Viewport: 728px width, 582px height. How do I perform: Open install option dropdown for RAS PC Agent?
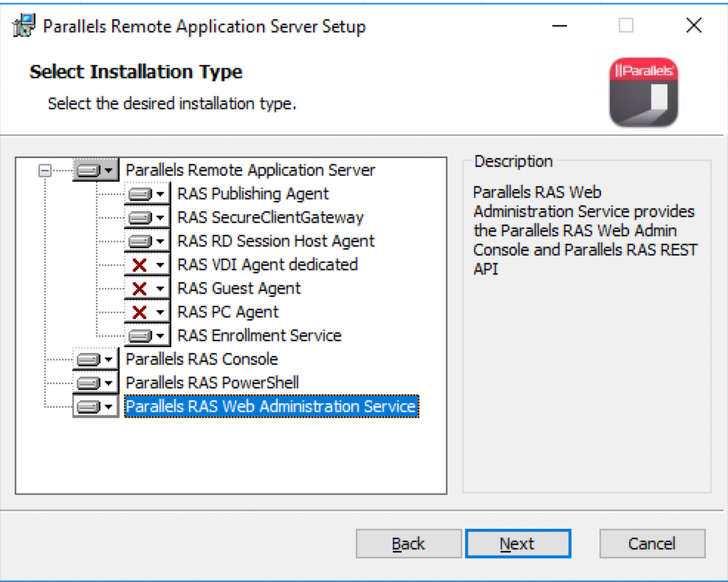point(147,312)
